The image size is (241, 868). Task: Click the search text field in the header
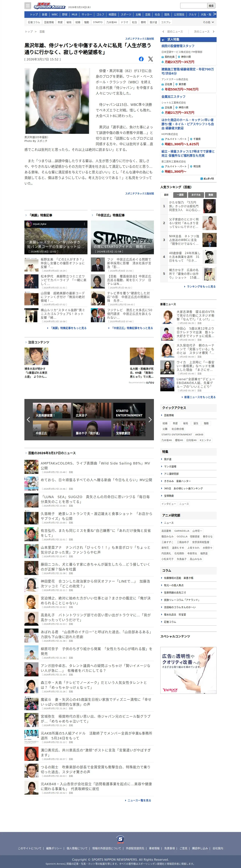click(194, 6)
